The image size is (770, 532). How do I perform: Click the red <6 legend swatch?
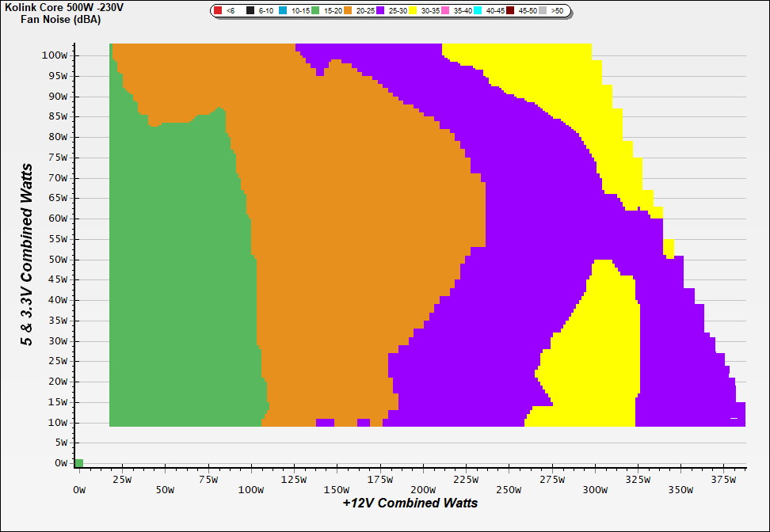point(219,11)
